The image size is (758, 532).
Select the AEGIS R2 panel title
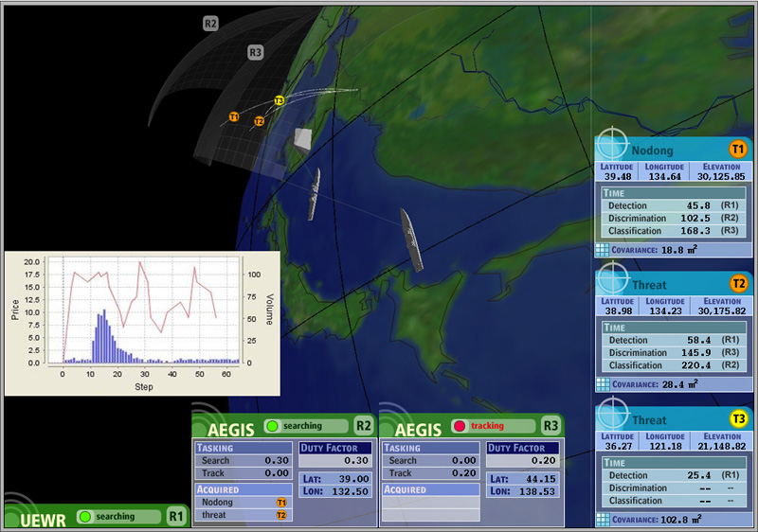(x=231, y=429)
